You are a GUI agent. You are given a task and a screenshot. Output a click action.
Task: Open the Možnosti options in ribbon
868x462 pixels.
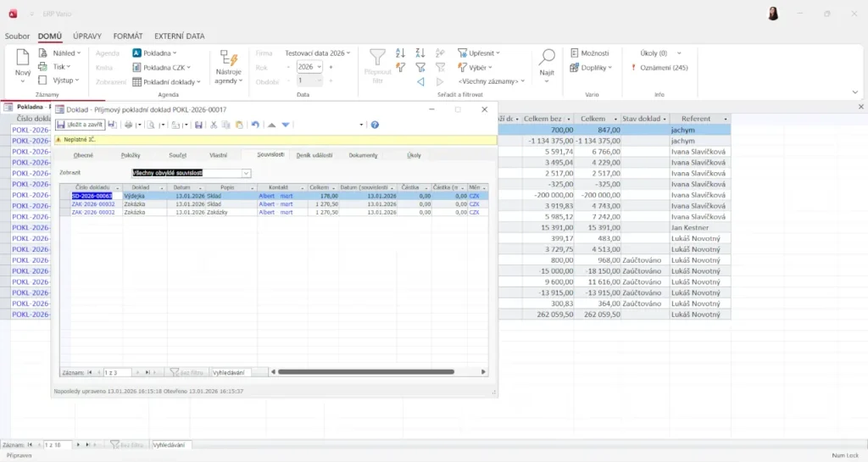coord(589,53)
